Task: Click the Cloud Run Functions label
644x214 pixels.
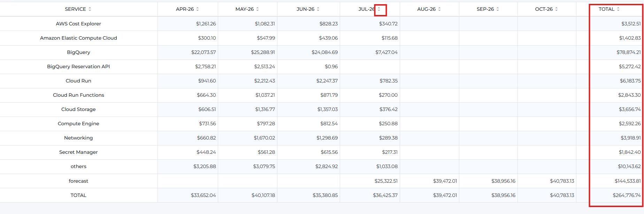Action: [x=78, y=95]
